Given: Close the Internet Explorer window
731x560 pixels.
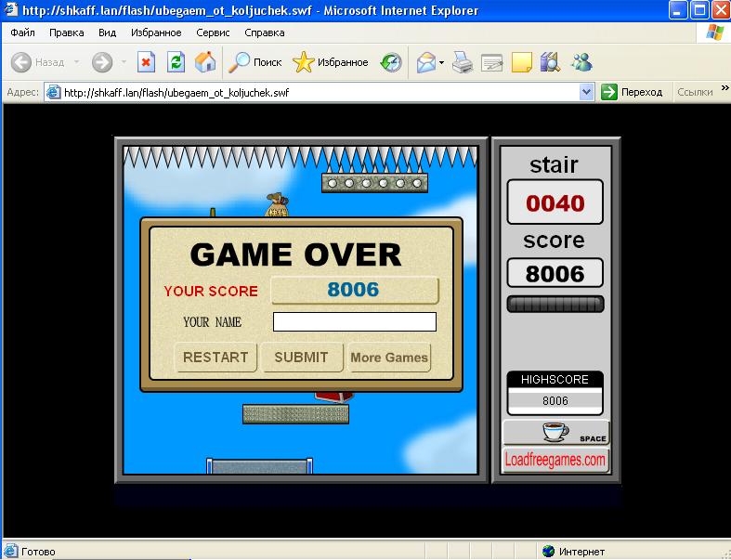Looking at the screenshot, I should (x=721, y=10).
